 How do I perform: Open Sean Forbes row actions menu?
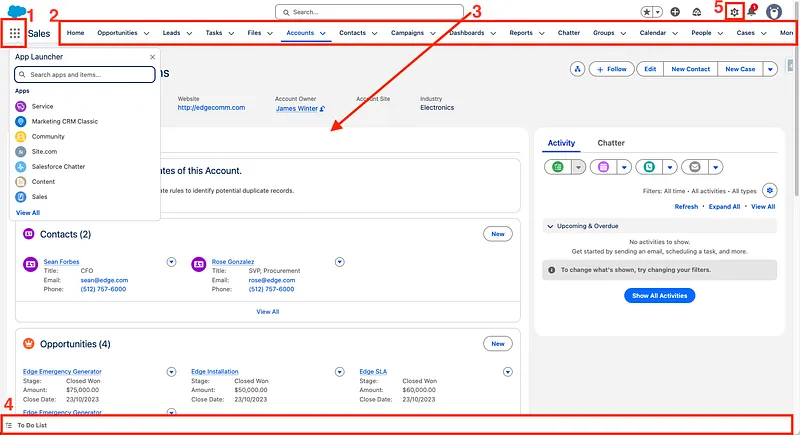[x=171, y=262]
